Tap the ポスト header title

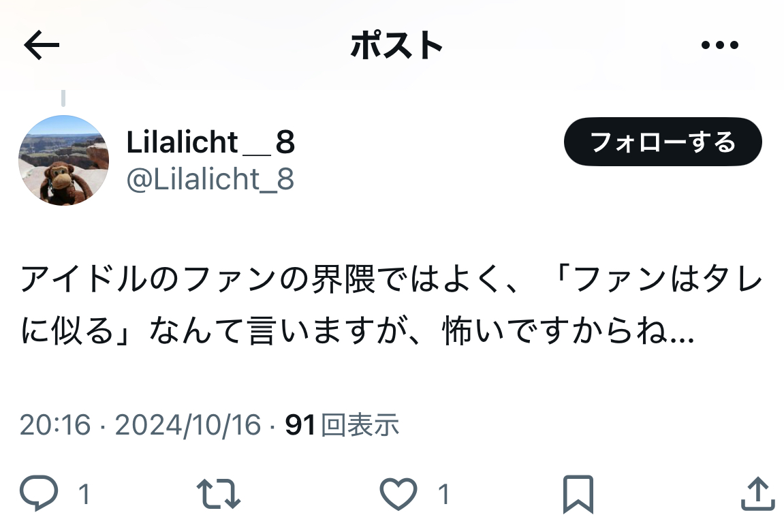coord(396,45)
